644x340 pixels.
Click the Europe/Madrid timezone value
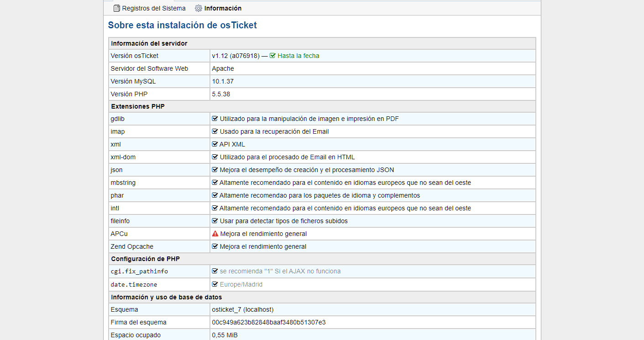(x=241, y=284)
